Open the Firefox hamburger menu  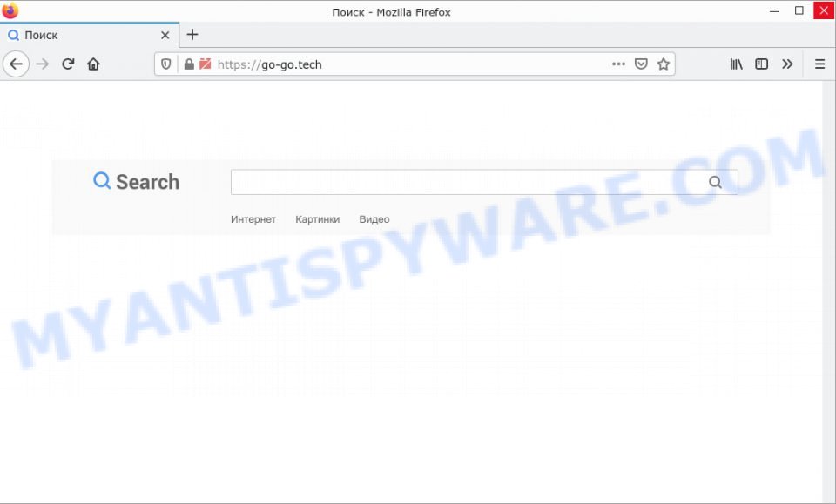[x=820, y=64]
